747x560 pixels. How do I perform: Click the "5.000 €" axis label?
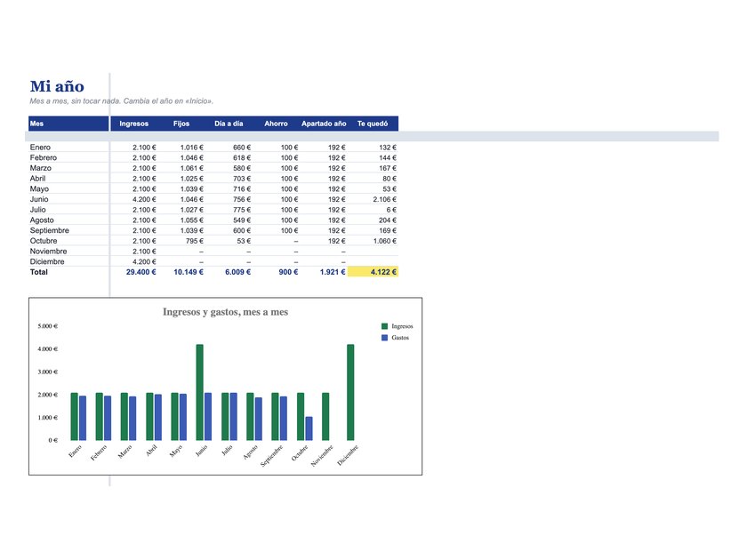(48, 327)
